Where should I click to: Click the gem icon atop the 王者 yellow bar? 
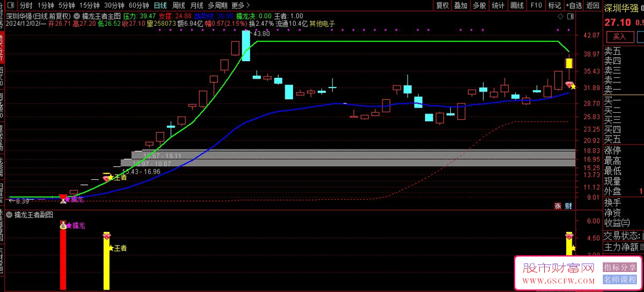coord(106,237)
